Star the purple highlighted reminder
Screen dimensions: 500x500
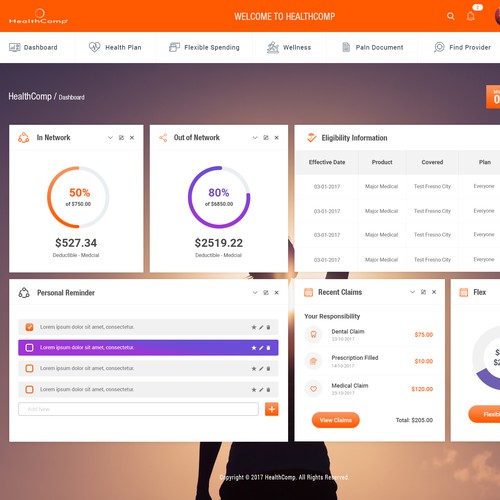tap(254, 348)
